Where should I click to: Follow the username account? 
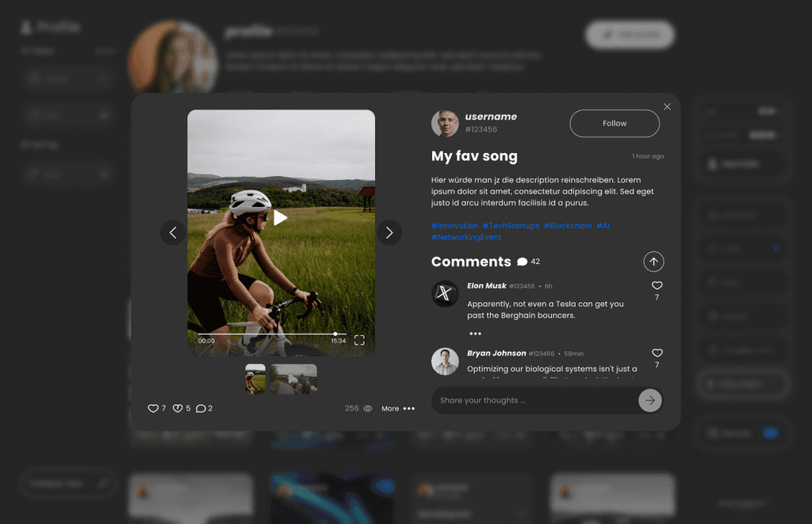click(615, 123)
